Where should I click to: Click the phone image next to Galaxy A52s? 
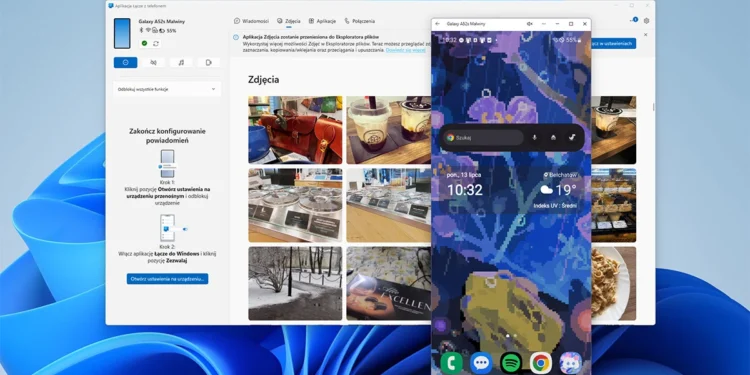122,33
